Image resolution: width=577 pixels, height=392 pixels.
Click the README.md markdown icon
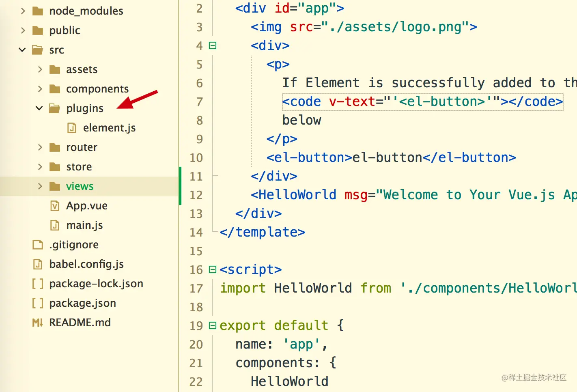coord(38,323)
